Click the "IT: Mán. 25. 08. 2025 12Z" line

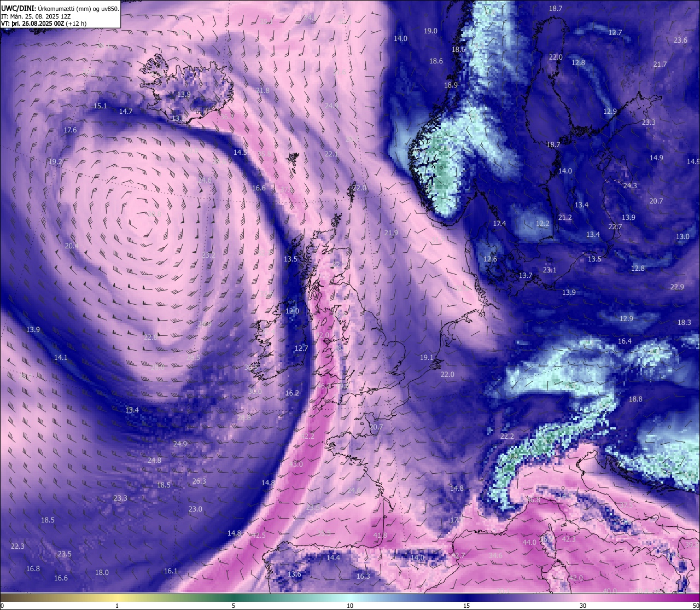(x=36, y=16)
